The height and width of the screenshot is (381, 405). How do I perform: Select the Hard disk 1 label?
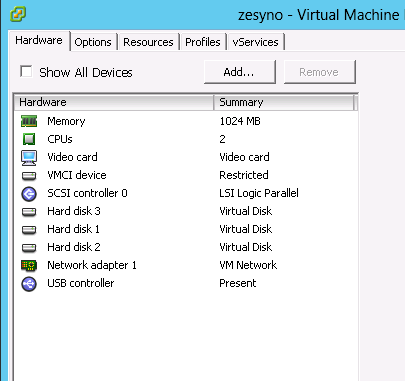(73, 229)
